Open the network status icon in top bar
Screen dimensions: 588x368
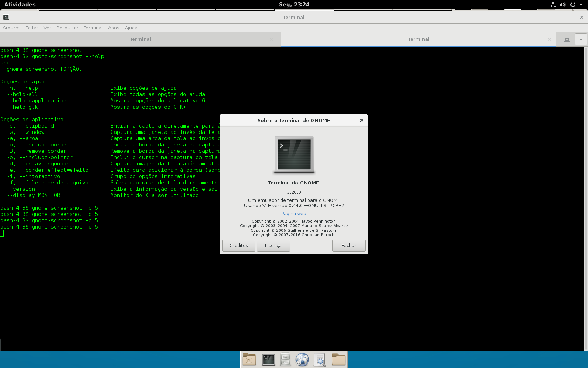coord(553,5)
